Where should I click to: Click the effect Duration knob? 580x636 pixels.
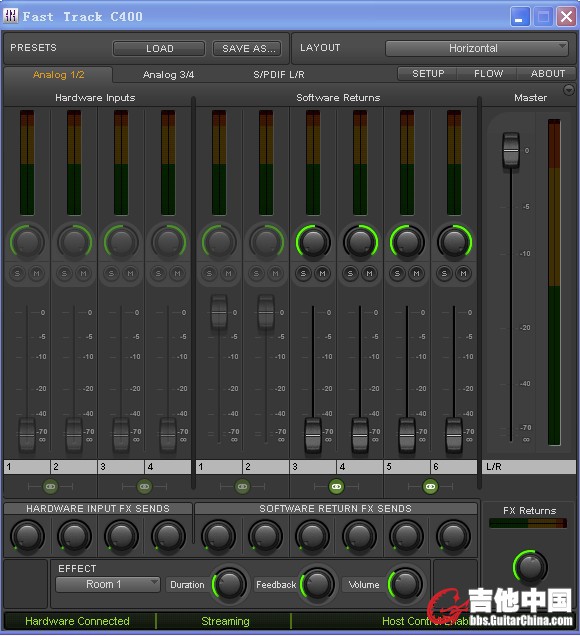tap(230, 584)
